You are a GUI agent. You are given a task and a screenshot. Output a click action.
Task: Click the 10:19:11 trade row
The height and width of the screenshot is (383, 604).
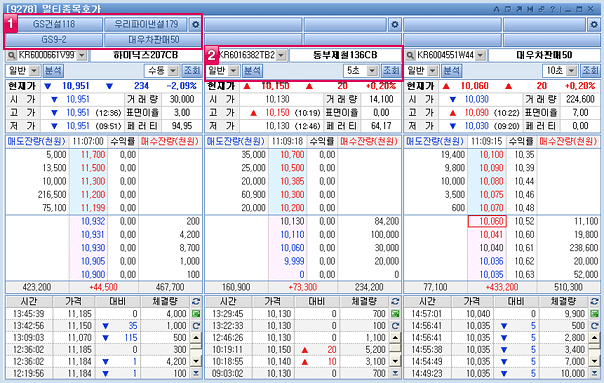(x=297, y=349)
